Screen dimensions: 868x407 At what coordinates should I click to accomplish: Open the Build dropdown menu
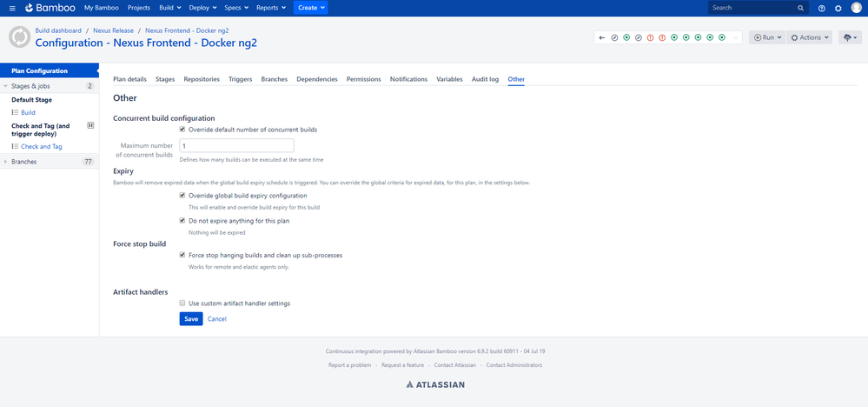pyautogui.click(x=170, y=8)
